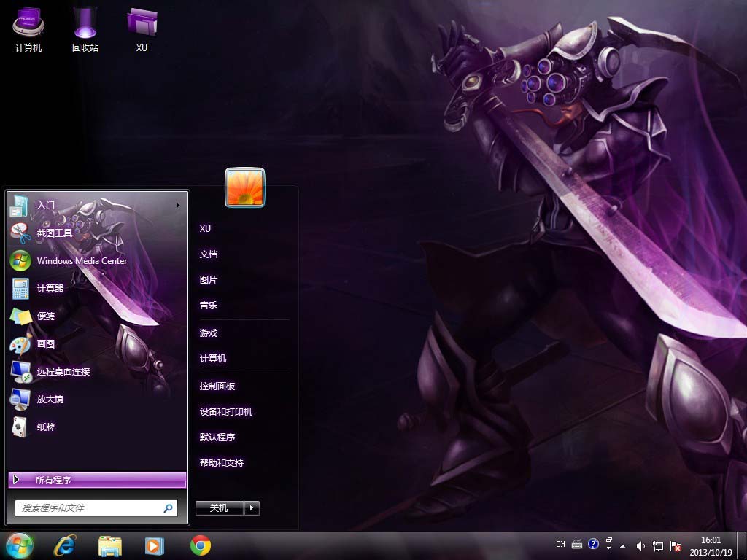Open the media player taskbar icon
The width and height of the screenshot is (747, 560).
click(155, 545)
